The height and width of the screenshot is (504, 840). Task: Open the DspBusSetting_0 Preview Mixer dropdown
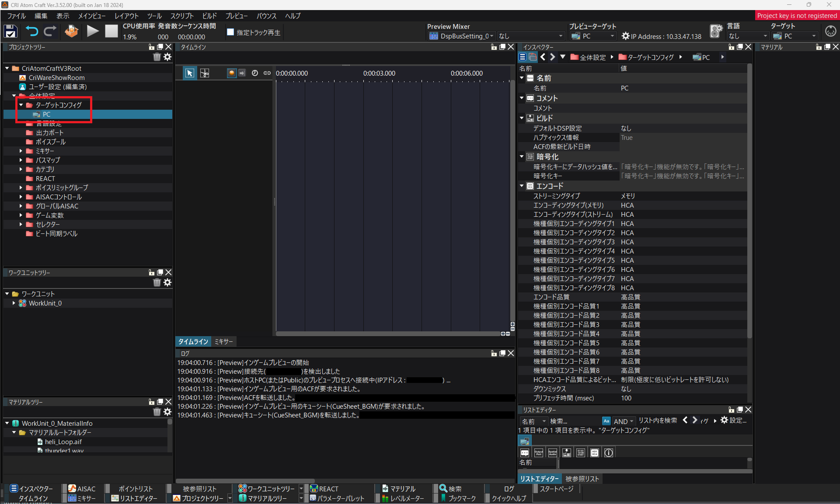[462, 36]
